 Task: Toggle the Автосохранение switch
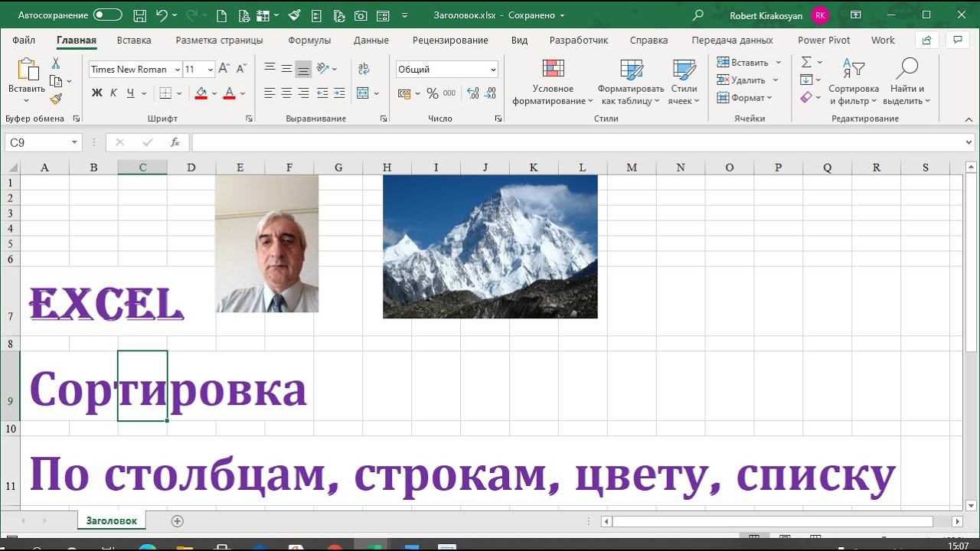click(108, 15)
